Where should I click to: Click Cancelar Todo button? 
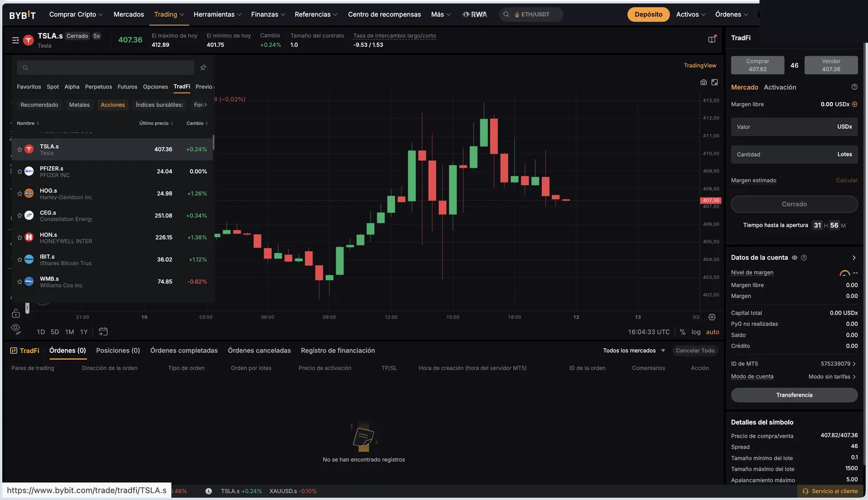(x=695, y=351)
